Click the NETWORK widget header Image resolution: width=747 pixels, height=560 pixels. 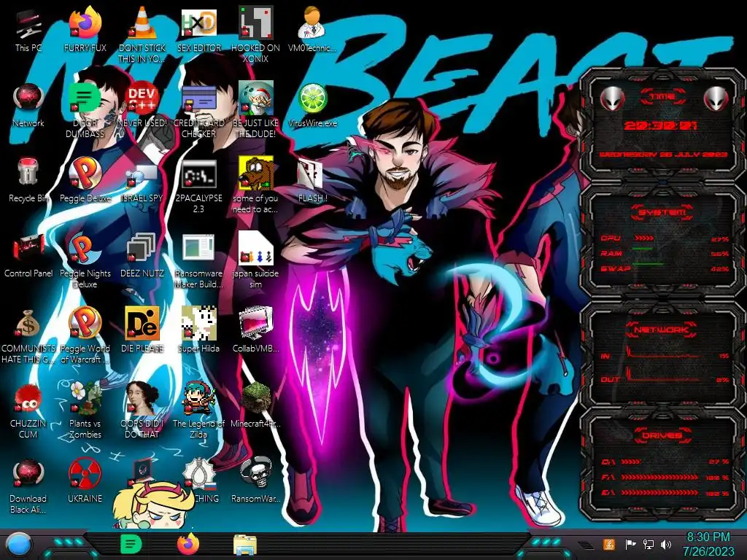(x=661, y=330)
